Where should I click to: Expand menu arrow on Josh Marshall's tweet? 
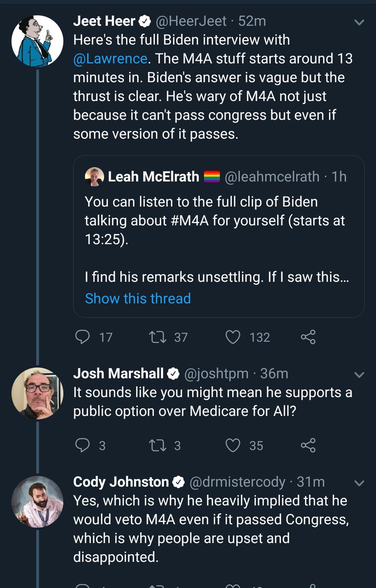(x=359, y=375)
